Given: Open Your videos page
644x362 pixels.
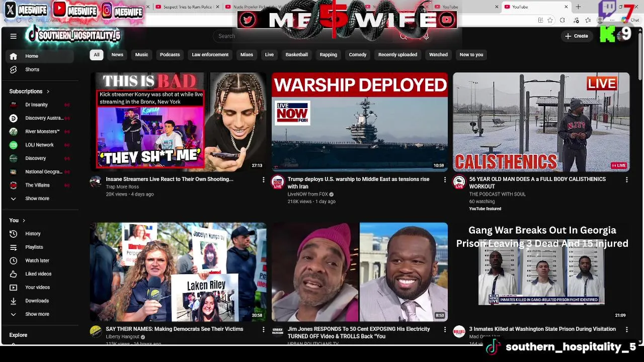Looking at the screenshot, I should [x=39, y=287].
